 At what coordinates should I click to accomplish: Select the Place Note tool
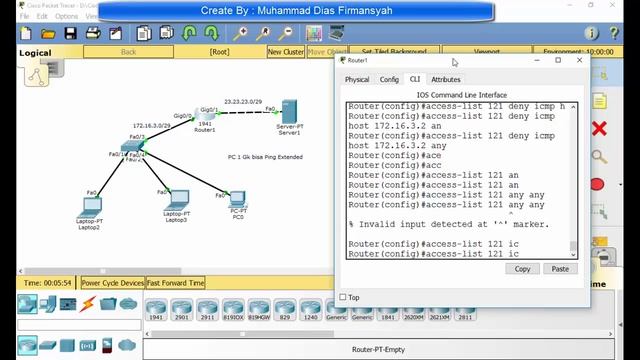coord(599,101)
